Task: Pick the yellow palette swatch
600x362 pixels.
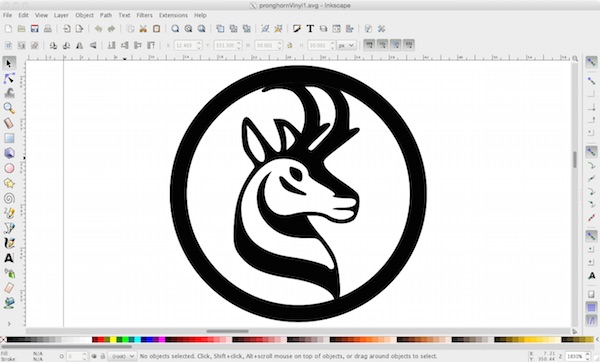Action: [x=113, y=339]
